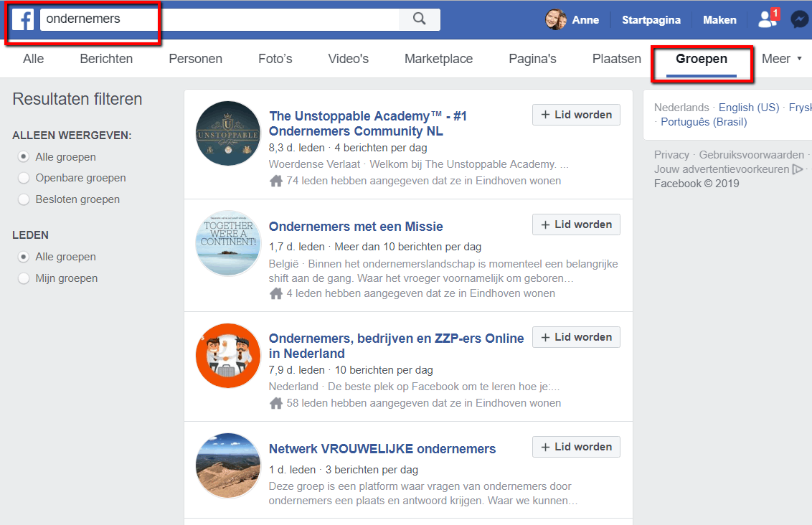Click '74 leden hebben aangegeven dat ze in Eindhoven wonen'
Screen dimensions: 812x525
click(424, 181)
